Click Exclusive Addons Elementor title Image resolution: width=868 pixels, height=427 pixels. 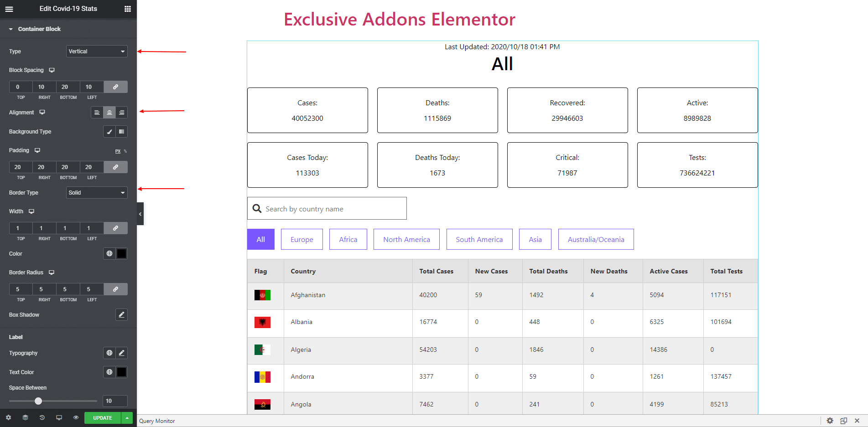point(400,19)
